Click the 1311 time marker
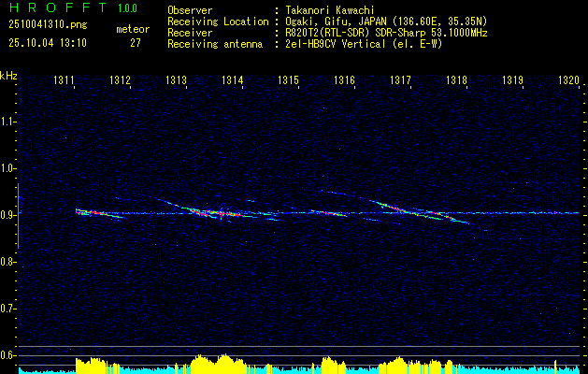 pyautogui.click(x=64, y=80)
